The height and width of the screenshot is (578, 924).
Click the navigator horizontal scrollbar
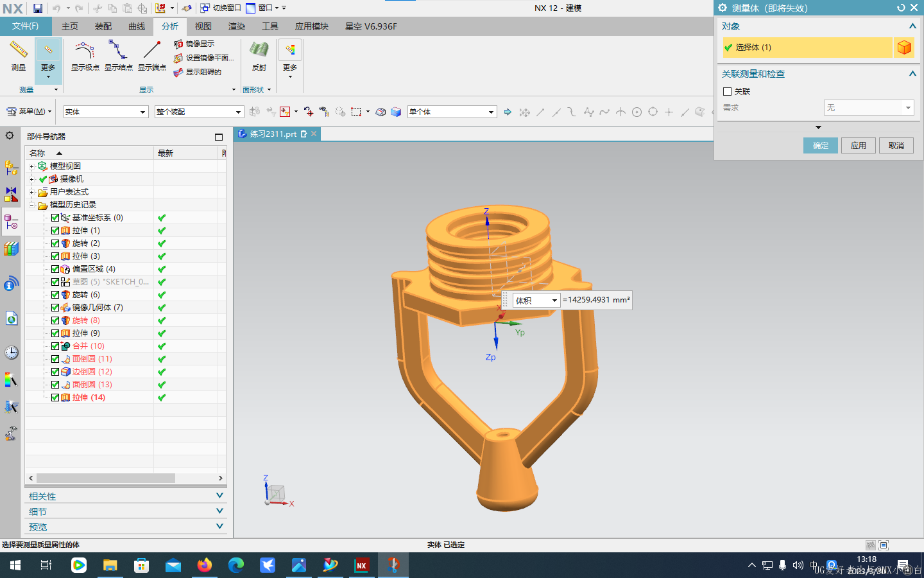pyautogui.click(x=106, y=478)
